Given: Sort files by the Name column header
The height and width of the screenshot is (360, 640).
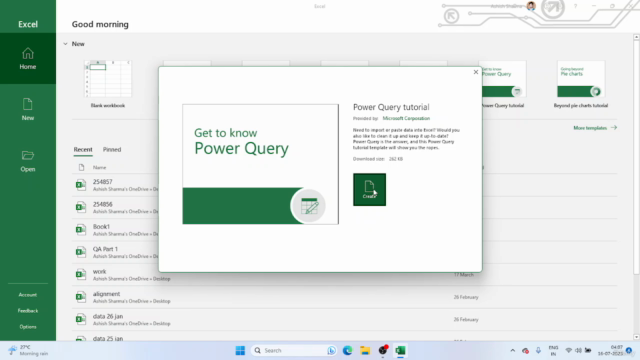Looking at the screenshot, I should click(99, 167).
